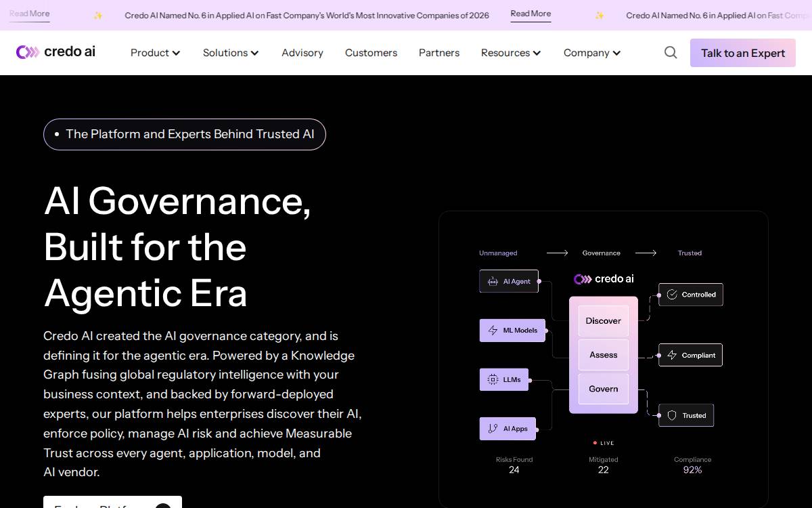Click the Fast Company announcement text
Viewport: 812px width, 508px height.
point(307,15)
